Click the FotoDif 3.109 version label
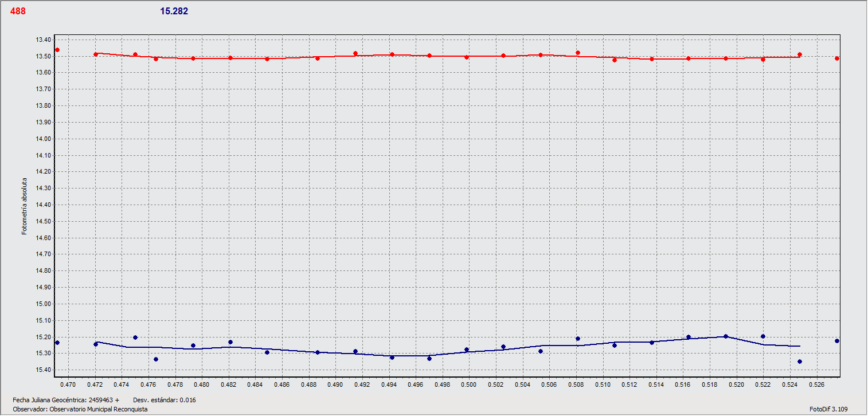The width and height of the screenshot is (868, 416). [x=828, y=409]
